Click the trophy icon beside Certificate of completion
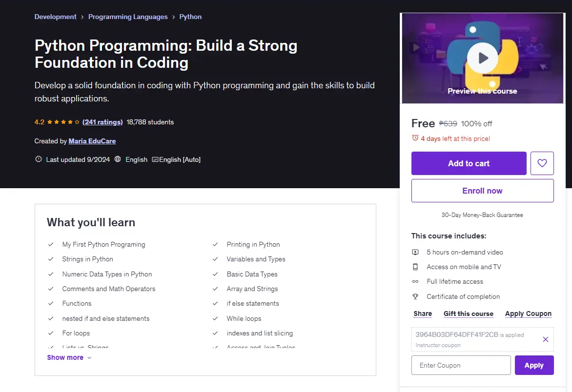Image resolution: width=572 pixels, height=392 pixels. point(415,296)
